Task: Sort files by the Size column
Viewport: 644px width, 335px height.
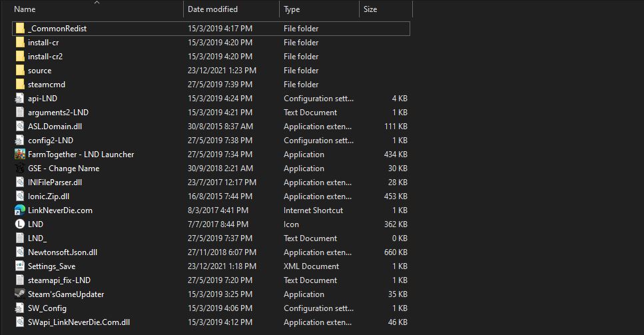Action: point(370,9)
